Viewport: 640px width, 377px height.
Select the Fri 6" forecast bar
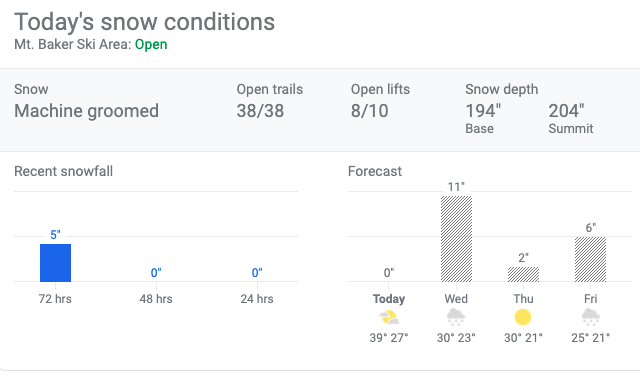point(590,259)
